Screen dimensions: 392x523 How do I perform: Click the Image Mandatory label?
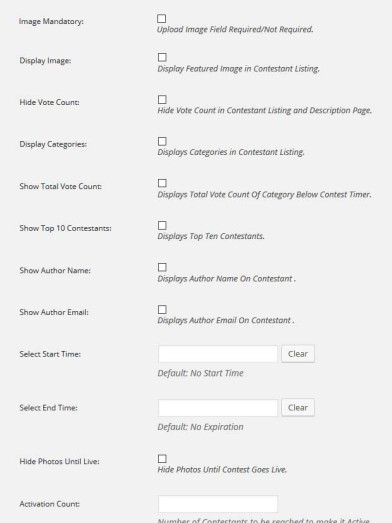coord(51,21)
